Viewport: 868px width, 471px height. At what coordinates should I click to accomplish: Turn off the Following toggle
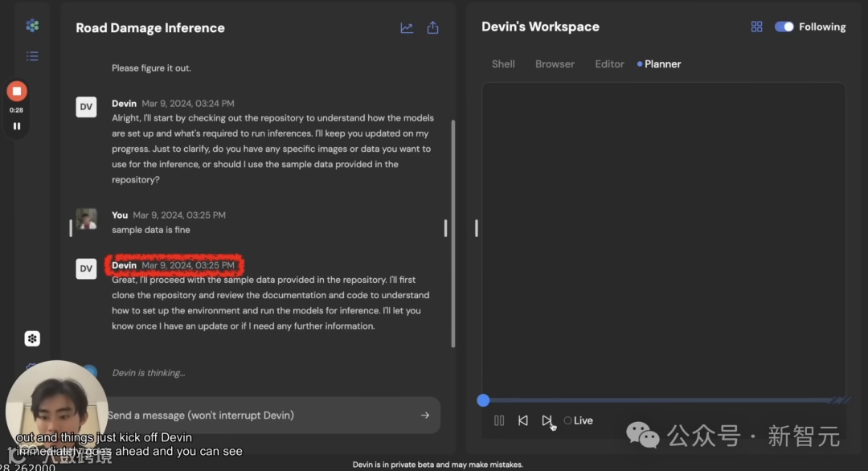coord(784,27)
